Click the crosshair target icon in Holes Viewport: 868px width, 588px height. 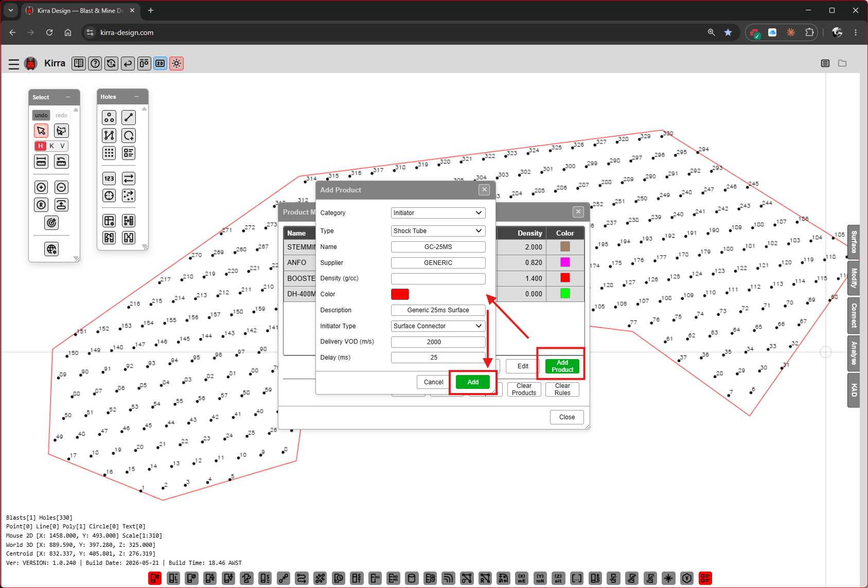click(109, 195)
